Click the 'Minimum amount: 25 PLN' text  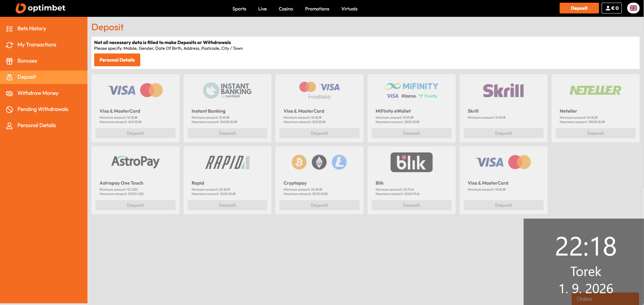point(394,190)
